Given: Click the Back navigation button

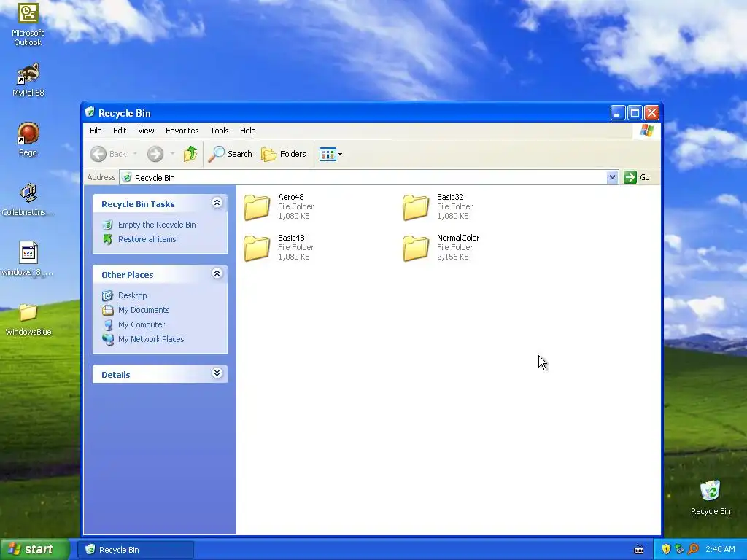Looking at the screenshot, I should click(109, 154).
